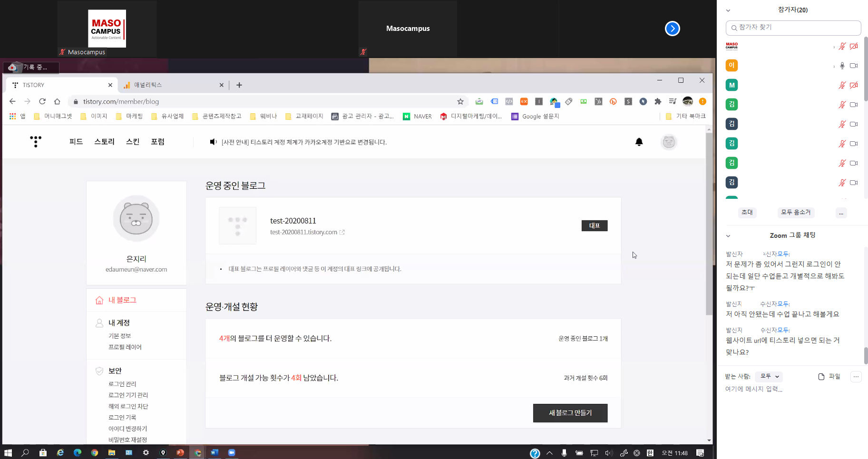This screenshot has height=459, width=868.
Task: Toggle the Korean IME language indicator
Action: point(650,453)
